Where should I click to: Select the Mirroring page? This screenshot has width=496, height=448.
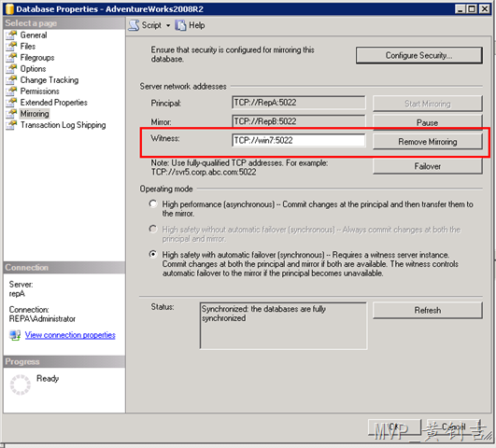point(35,114)
